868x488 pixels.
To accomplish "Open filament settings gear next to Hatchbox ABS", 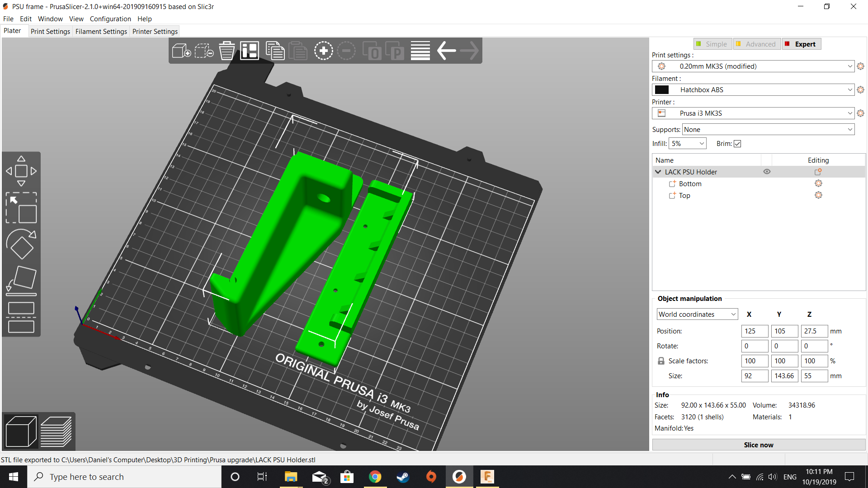I will [861, 90].
